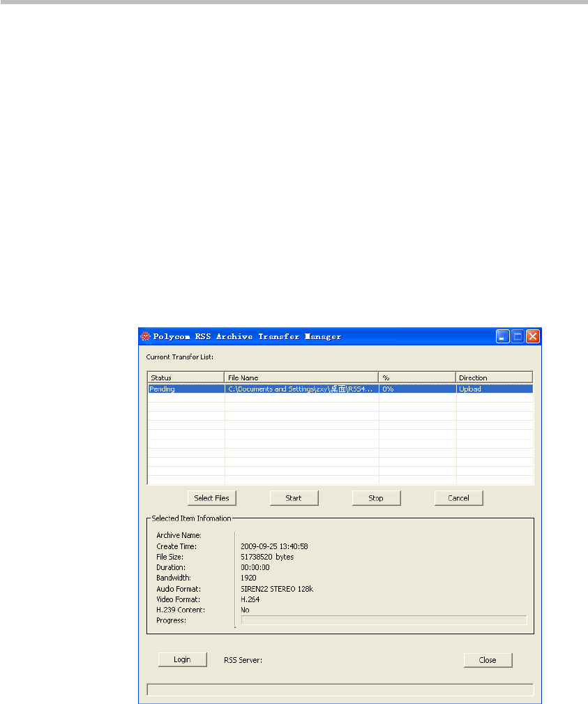Click the disabled maximize window icon
This screenshot has width=588, height=704.
(x=518, y=336)
